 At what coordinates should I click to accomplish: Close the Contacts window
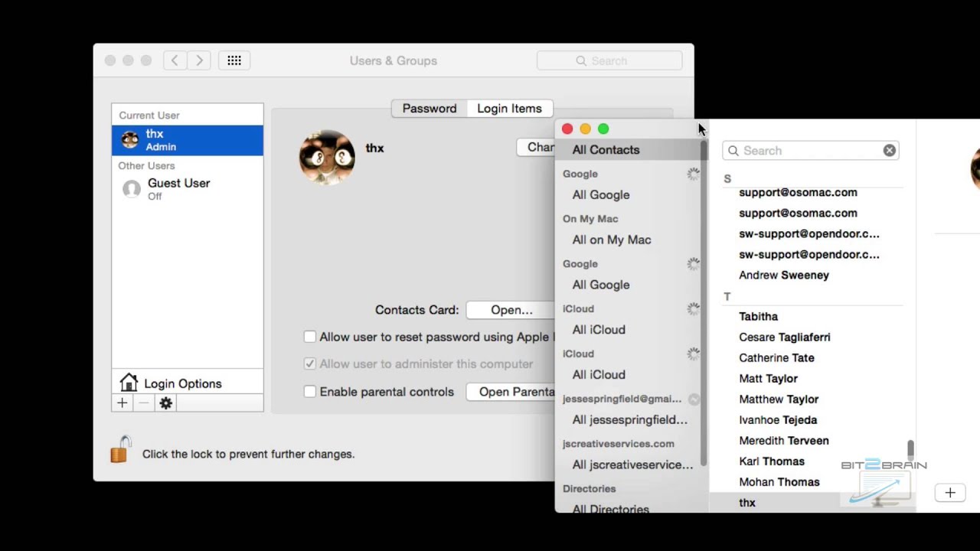[x=567, y=129]
